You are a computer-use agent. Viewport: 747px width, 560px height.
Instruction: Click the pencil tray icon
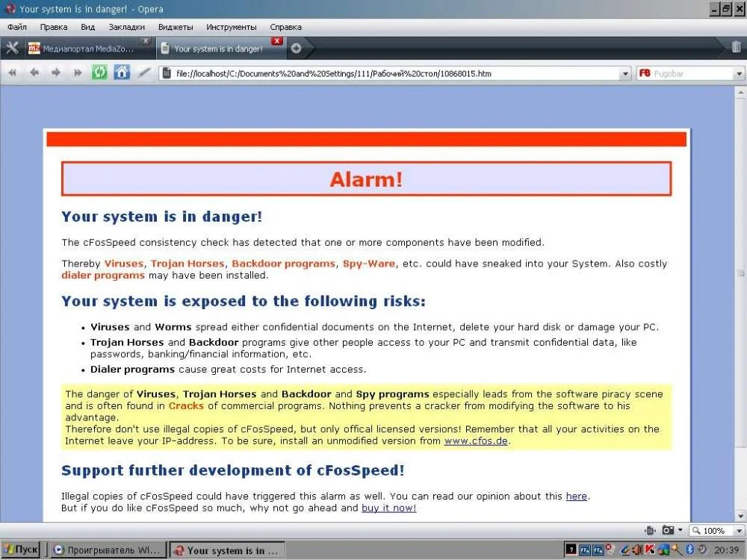pos(625,550)
